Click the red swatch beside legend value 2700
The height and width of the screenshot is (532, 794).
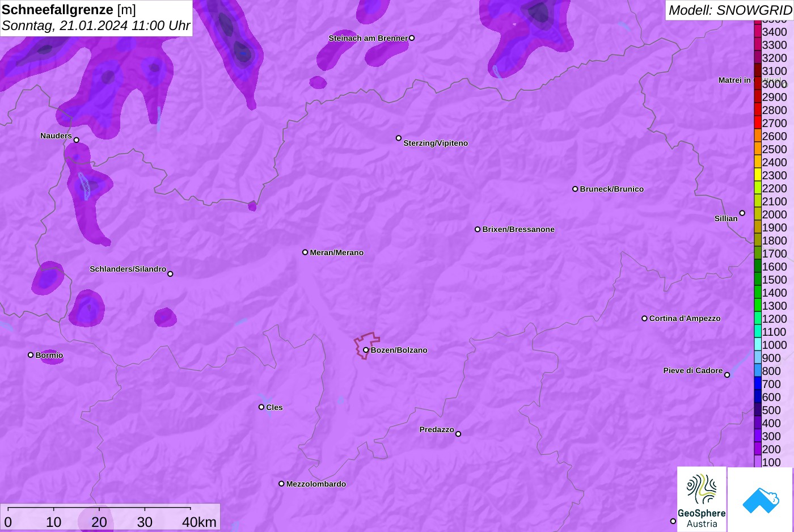[758, 123]
